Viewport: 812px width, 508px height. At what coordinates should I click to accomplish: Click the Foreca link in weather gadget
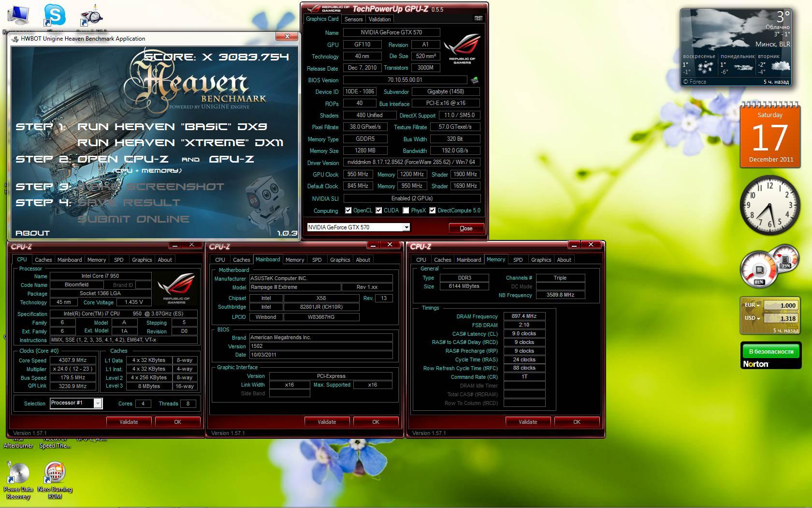[x=695, y=82]
